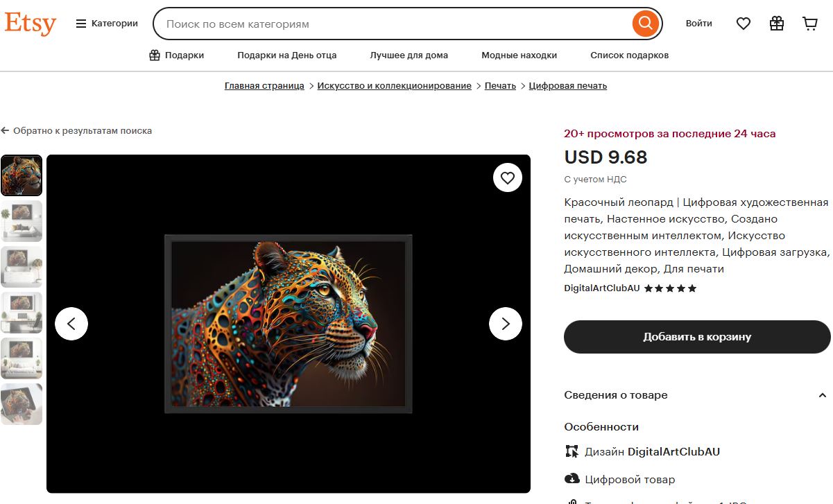Image resolution: width=833 pixels, height=504 pixels.
Task: Collapse the Сведения о товаре section
Action: [x=823, y=395]
